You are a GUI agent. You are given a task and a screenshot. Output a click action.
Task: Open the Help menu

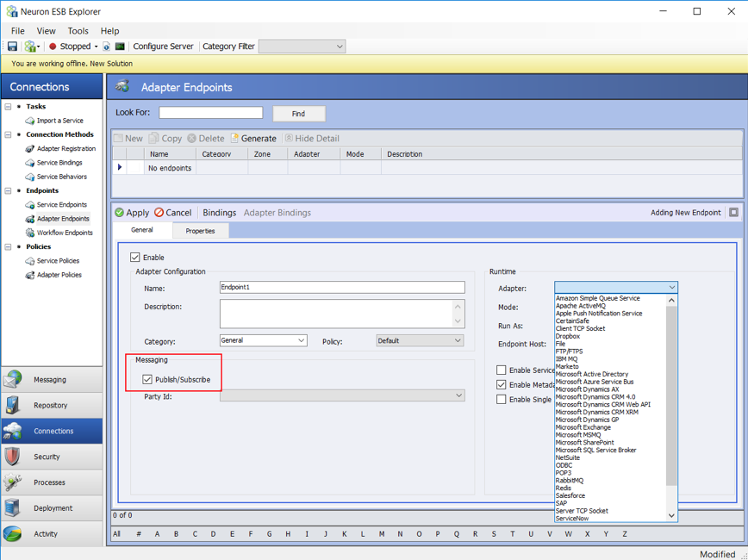pyautogui.click(x=109, y=31)
